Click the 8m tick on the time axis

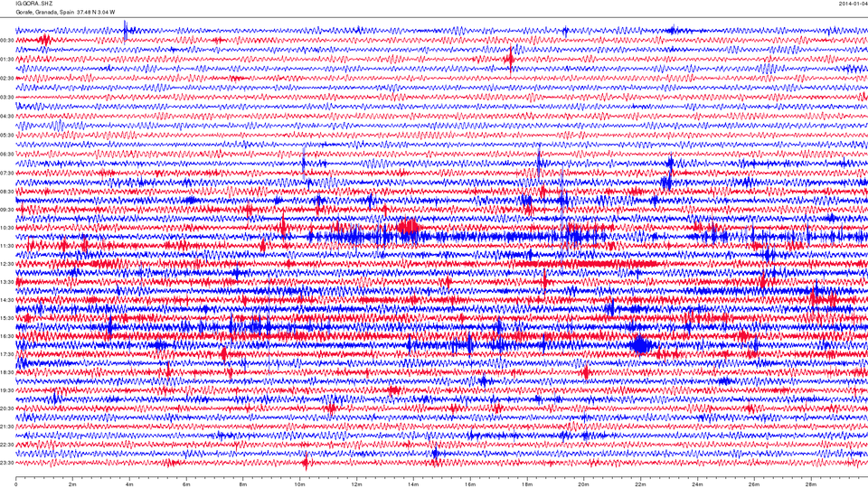point(242,484)
